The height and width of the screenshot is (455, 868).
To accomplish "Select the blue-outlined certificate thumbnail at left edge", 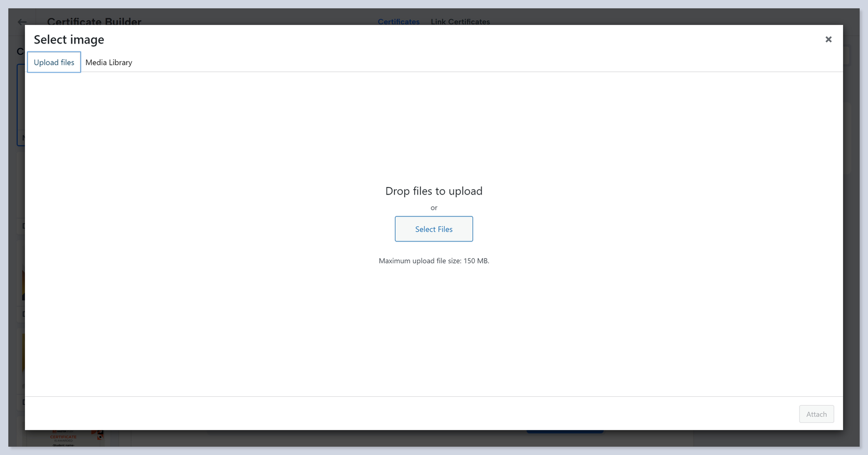I will pos(20,105).
